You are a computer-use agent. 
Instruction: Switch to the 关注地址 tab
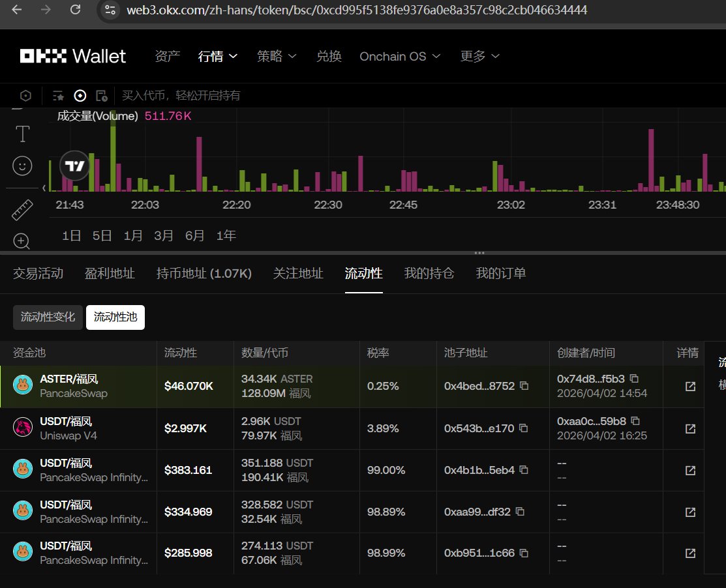(298, 273)
